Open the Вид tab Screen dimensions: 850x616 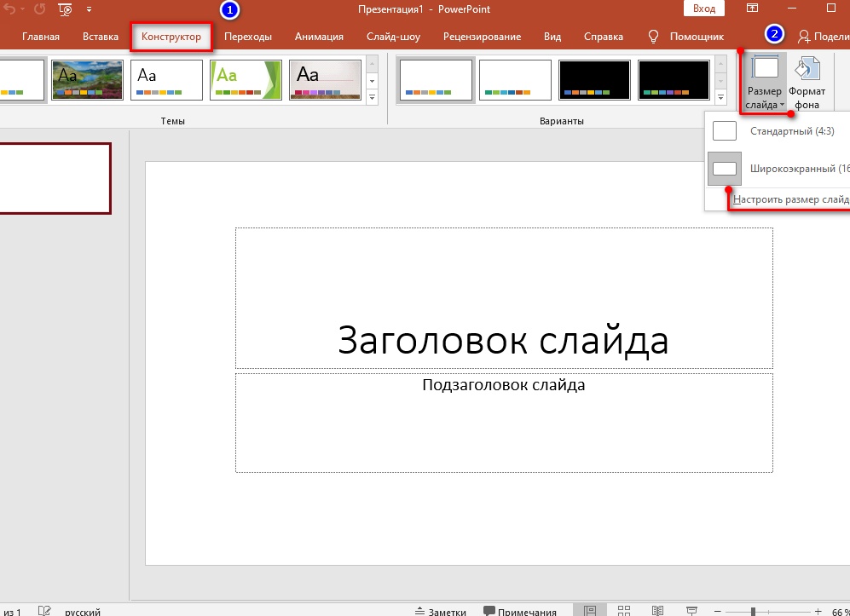coord(552,37)
